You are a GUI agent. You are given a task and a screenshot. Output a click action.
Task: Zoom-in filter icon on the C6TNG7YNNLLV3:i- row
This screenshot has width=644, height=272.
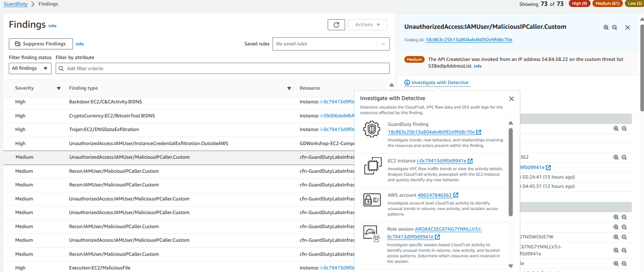(616, 250)
